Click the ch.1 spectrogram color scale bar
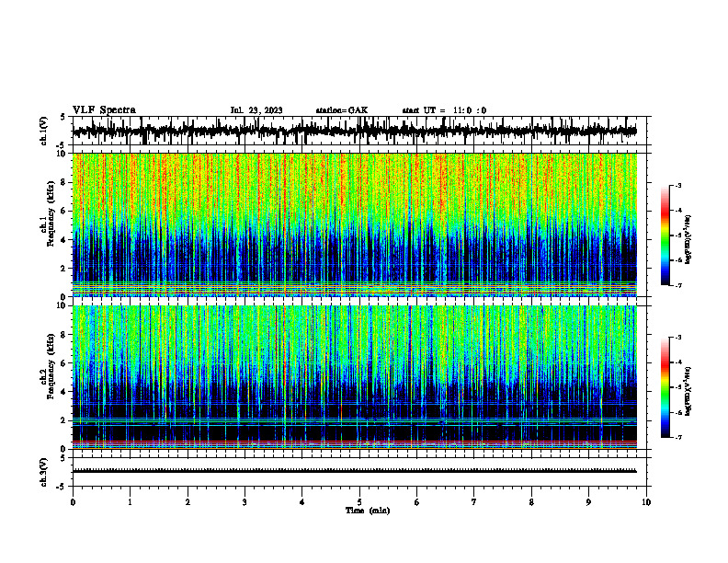728x563 pixels. (x=665, y=236)
